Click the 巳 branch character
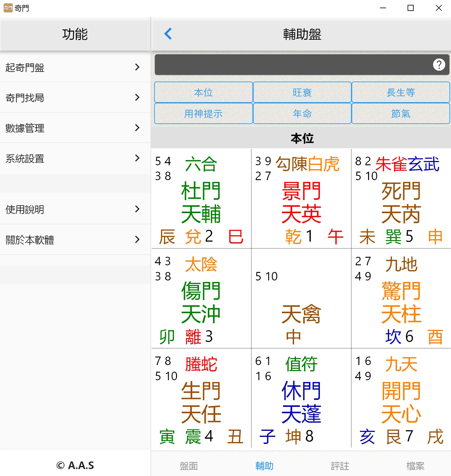 [236, 237]
